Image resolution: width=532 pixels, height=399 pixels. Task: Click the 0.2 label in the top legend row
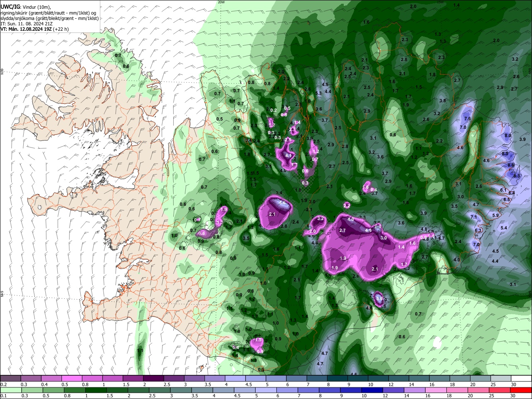pyautogui.click(x=3, y=384)
